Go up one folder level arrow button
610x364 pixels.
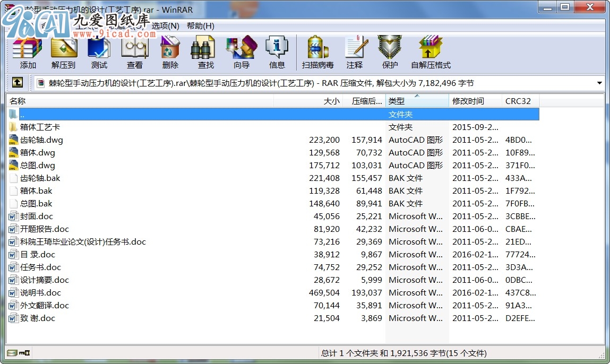(x=18, y=82)
